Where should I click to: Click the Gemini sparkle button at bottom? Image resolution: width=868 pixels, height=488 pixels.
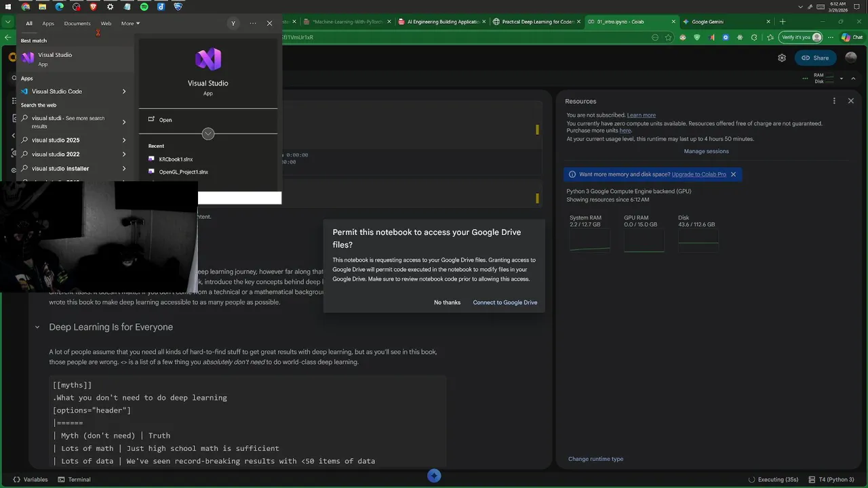(434, 476)
